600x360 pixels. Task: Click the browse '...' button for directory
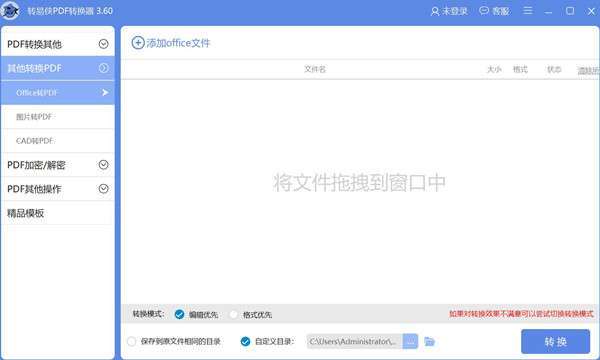tap(410, 341)
